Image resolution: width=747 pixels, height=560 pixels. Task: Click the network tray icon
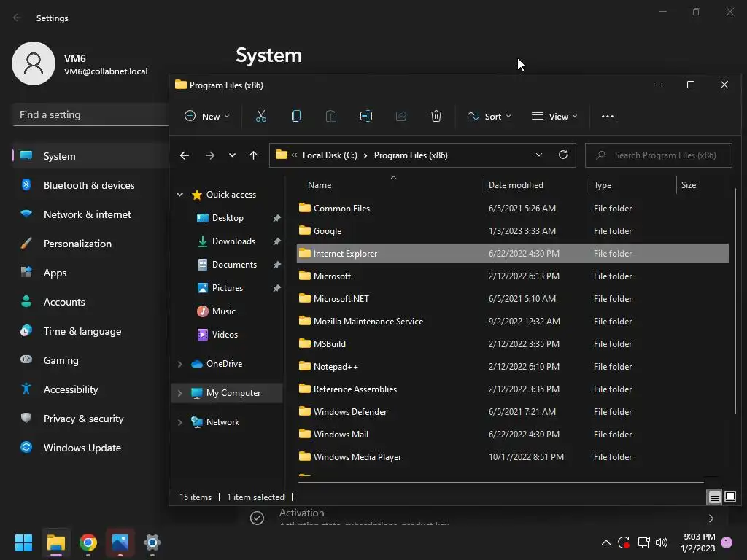click(643, 542)
